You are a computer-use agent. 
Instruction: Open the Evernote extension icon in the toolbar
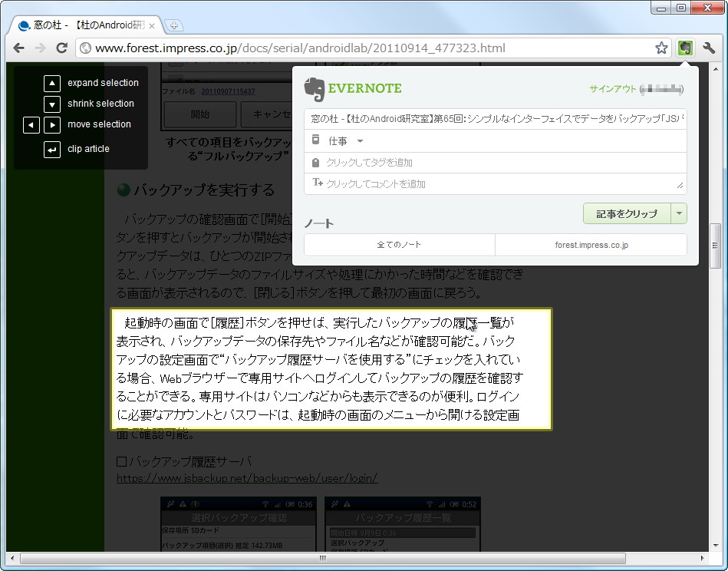coord(684,48)
